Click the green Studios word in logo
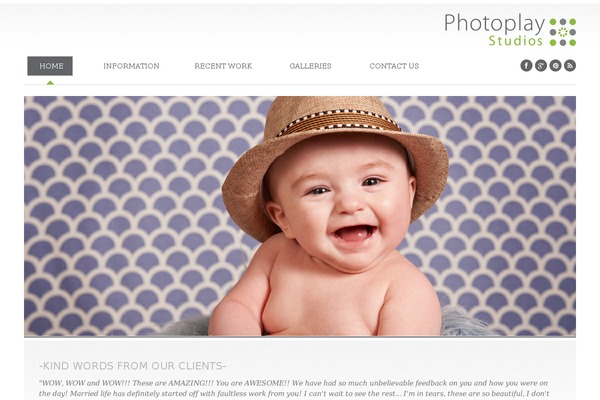This screenshot has height=400, width=600. click(x=515, y=41)
